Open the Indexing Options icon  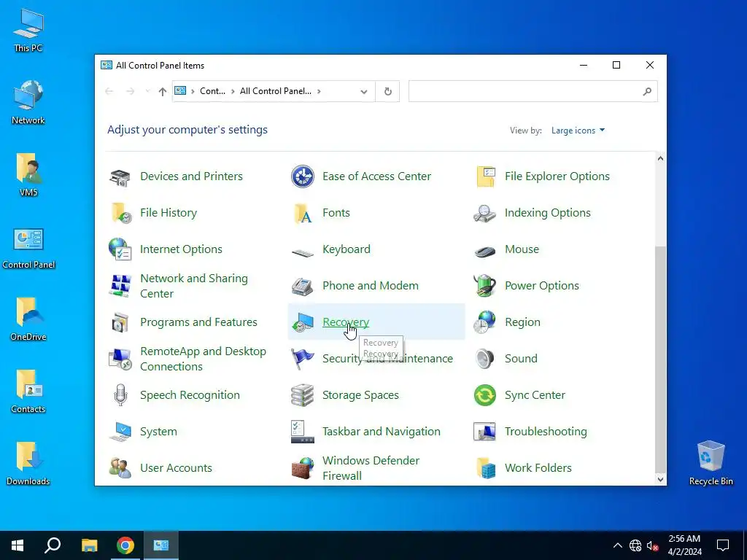click(x=484, y=213)
